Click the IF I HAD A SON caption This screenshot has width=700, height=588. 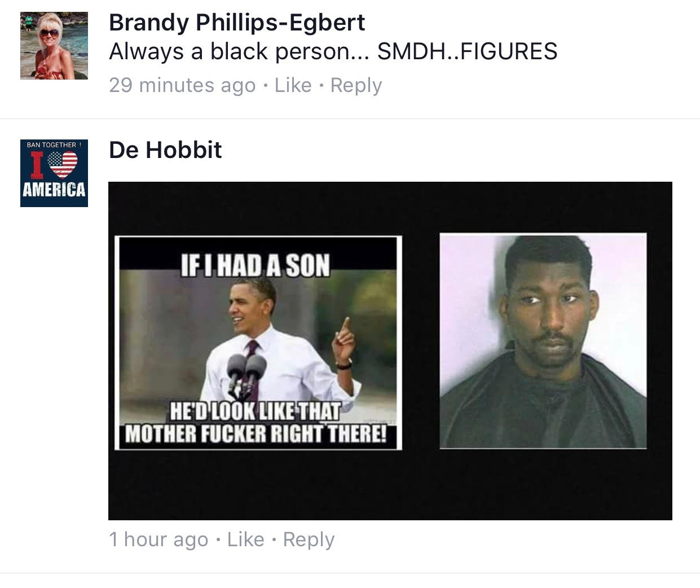[255, 265]
